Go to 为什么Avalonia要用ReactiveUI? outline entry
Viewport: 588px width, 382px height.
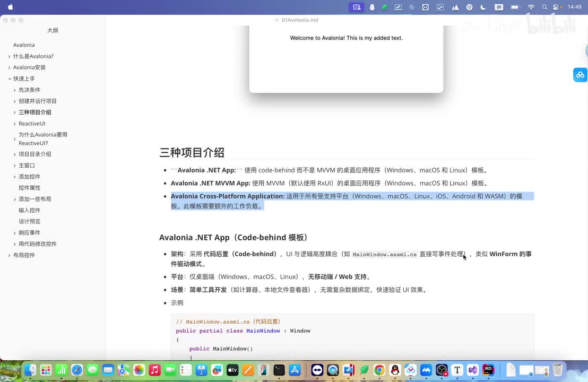pyautogui.click(x=43, y=138)
